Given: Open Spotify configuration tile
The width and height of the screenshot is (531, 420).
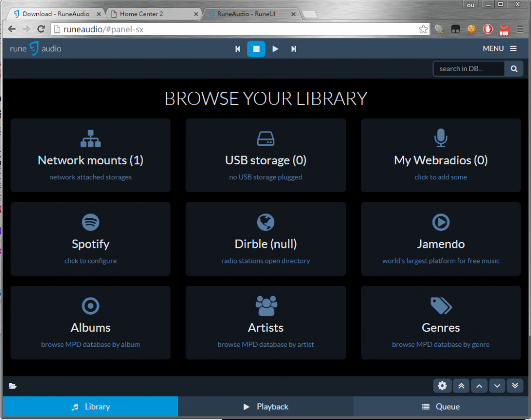Looking at the screenshot, I should click(x=90, y=239).
